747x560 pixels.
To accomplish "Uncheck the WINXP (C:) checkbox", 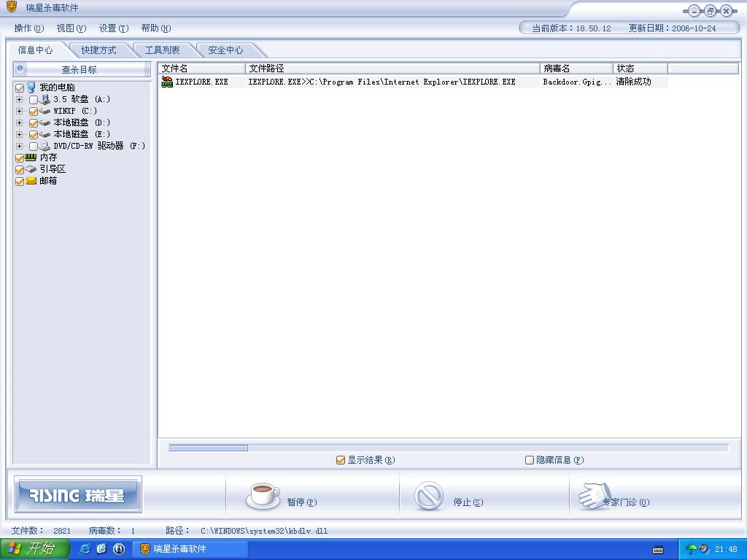I will pos(34,112).
